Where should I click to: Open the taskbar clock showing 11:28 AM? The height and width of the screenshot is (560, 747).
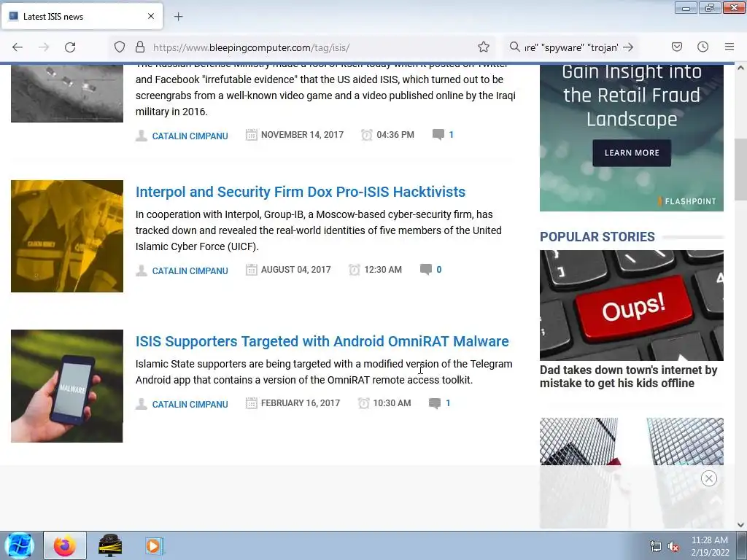710,546
